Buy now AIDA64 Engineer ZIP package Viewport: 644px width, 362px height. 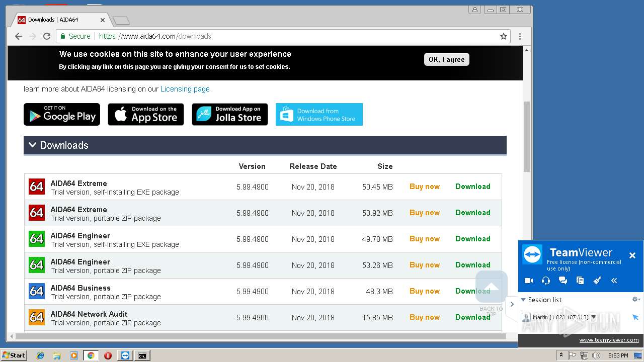pyautogui.click(x=425, y=265)
